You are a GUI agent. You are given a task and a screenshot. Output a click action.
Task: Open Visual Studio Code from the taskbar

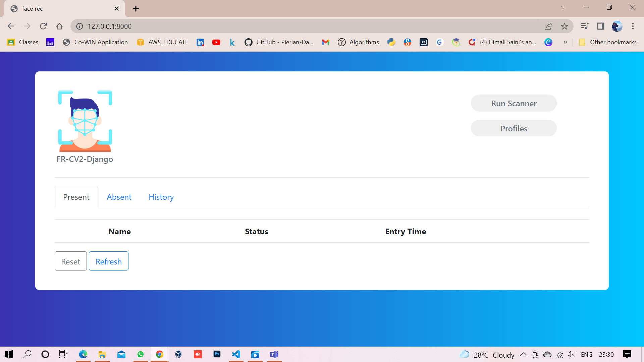236,354
